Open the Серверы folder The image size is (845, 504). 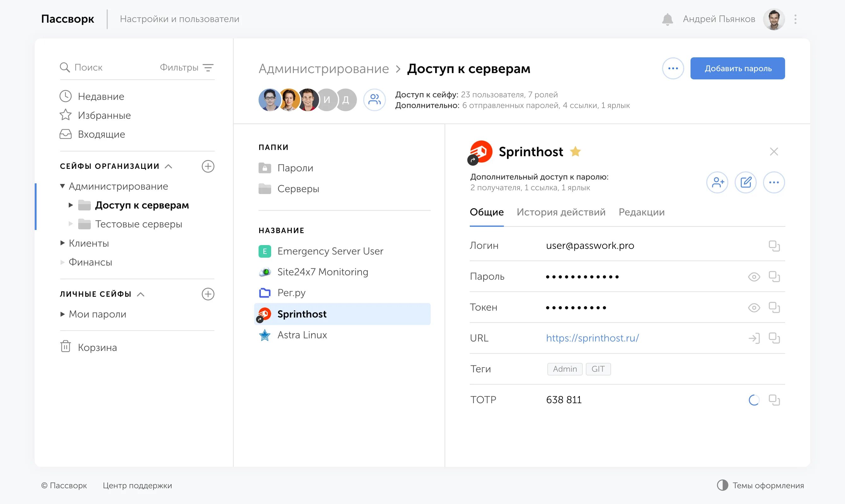(288, 188)
